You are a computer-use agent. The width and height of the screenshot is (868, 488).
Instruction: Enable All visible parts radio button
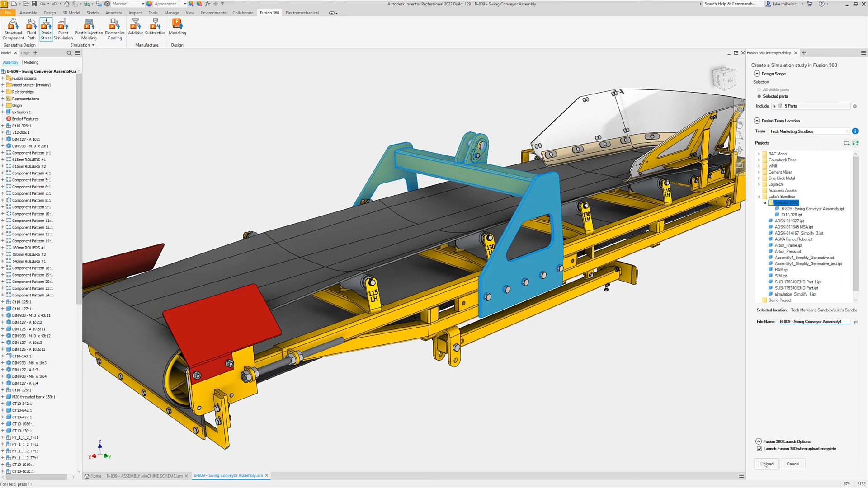click(x=759, y=89)
